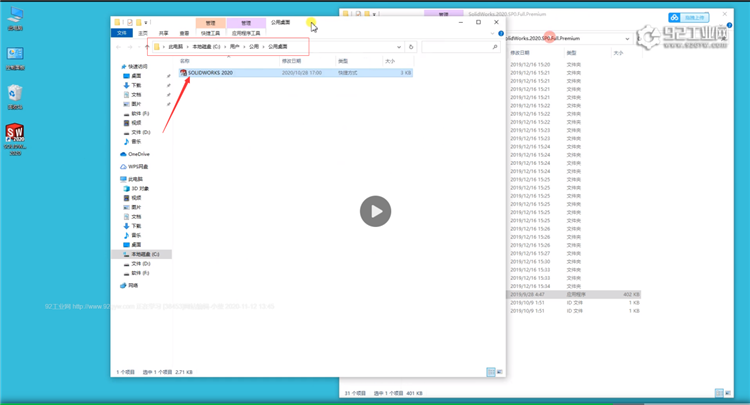
Task: Click the cloud upload button in back window
Action: tap(689, 18)
